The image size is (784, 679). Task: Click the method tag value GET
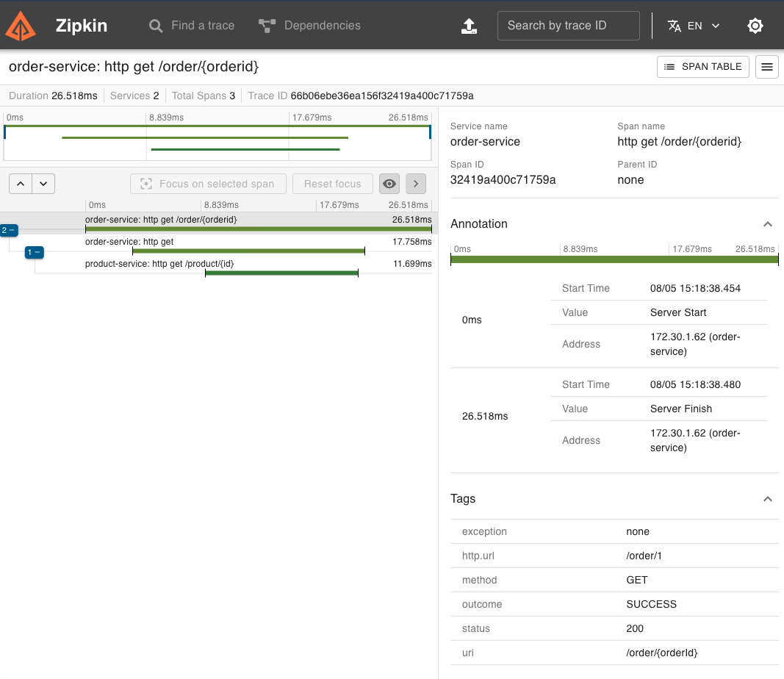636,580
